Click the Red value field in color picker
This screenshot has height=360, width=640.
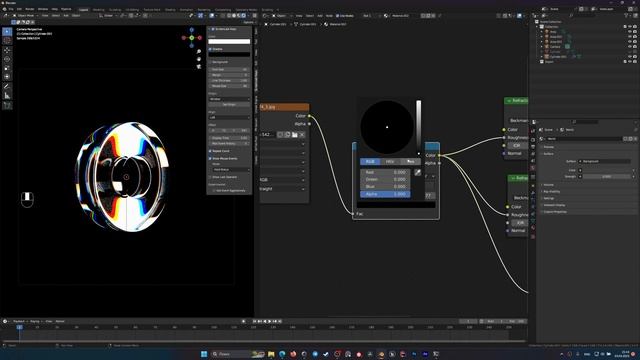pos(385,173)
